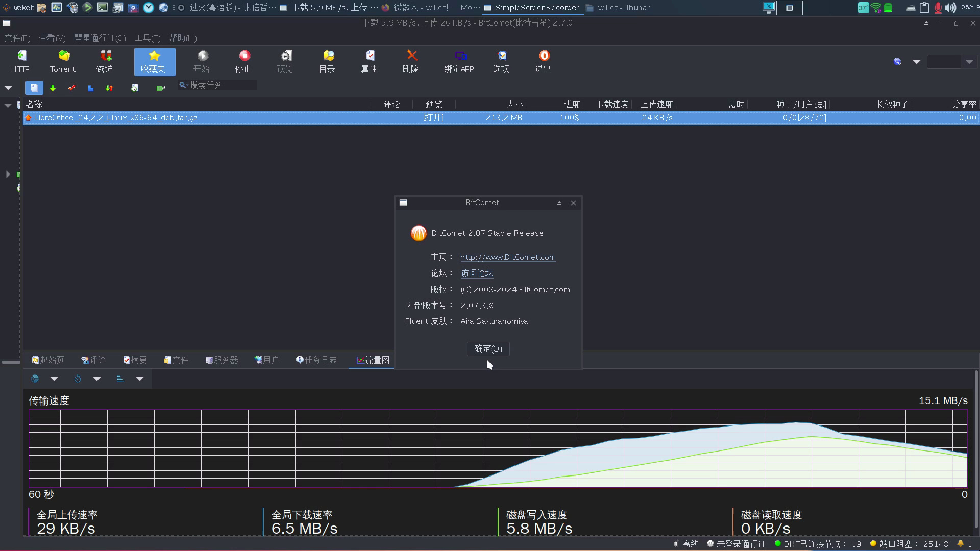
Task: Click the toolbar search combo text field
Action: tap(944, 62)
